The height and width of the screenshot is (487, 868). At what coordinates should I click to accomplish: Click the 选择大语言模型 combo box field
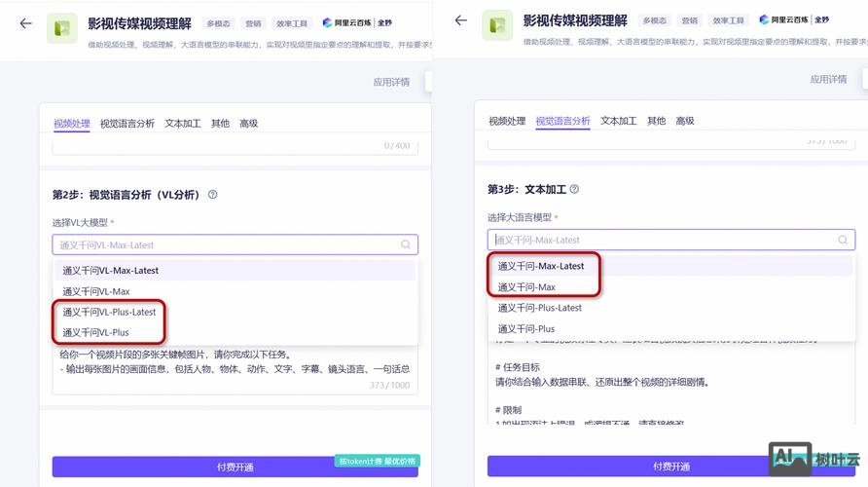pos(670,240)
